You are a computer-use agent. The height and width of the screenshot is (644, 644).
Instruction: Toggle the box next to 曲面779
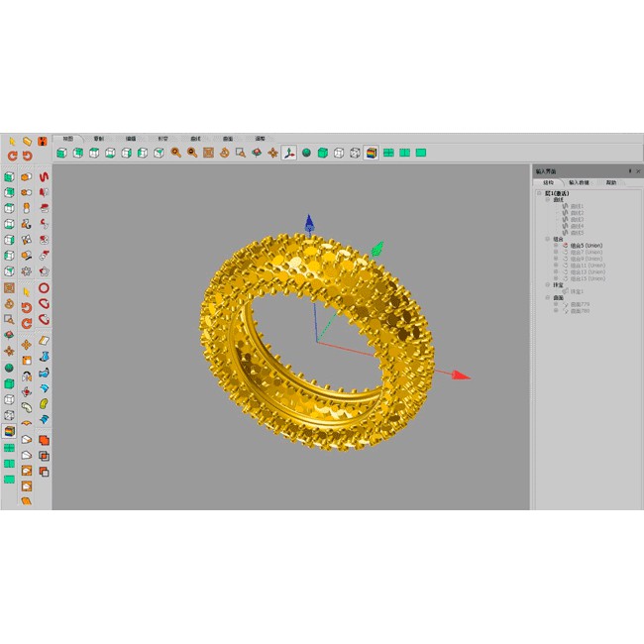[557, 304]
